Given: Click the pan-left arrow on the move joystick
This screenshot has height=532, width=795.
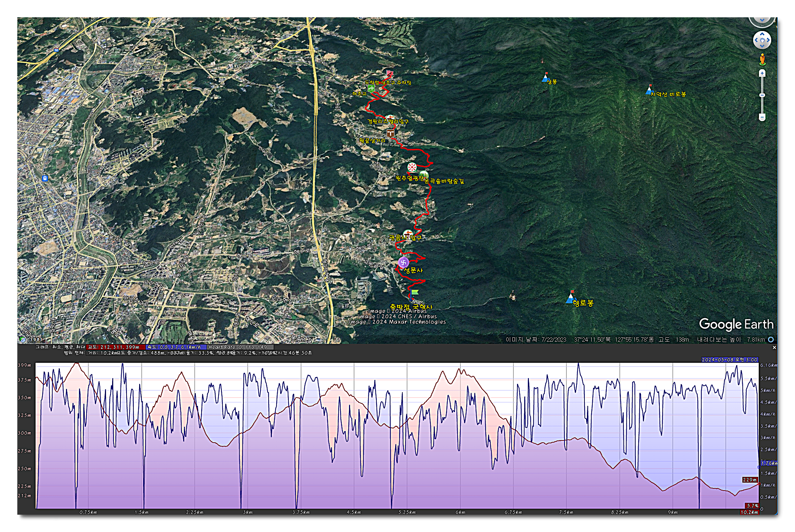Looking at the screenshot, I should 756,40.
